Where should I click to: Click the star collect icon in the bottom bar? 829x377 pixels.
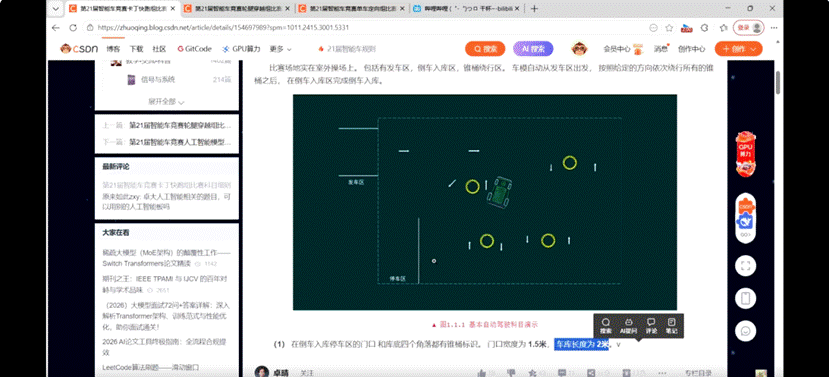tap(533, 373)
